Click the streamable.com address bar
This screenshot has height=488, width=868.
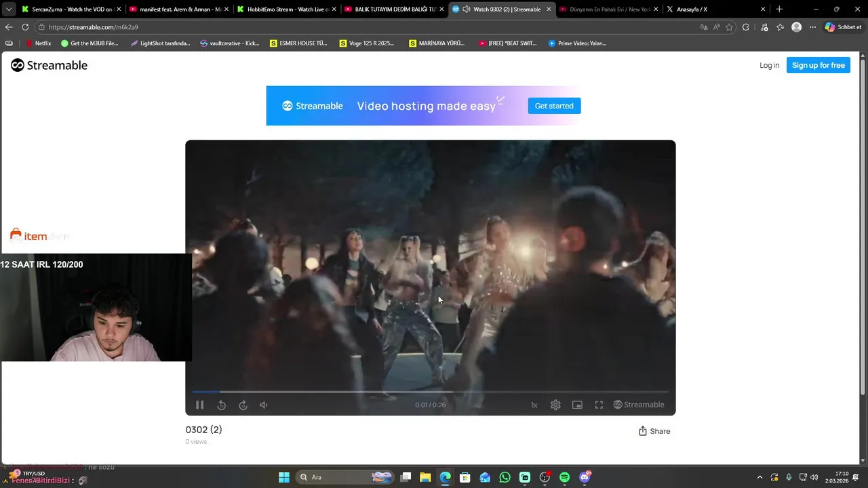(366, 27)
